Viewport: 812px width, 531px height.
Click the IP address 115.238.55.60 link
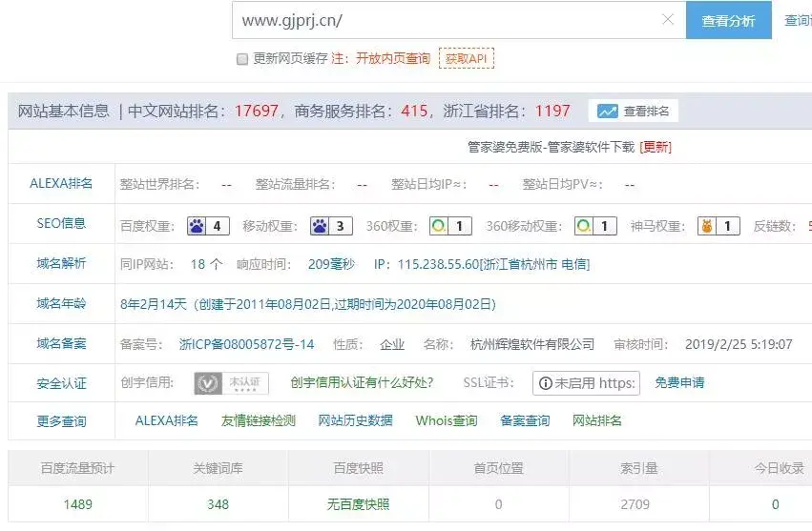439,264
